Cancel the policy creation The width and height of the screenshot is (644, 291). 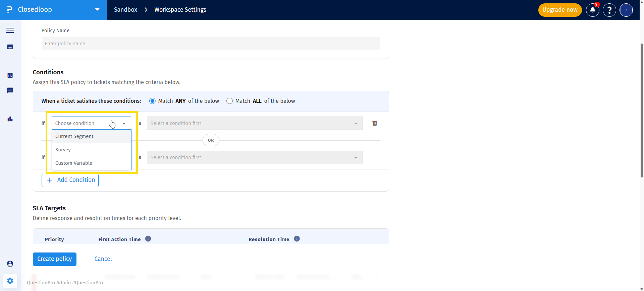pos(103,259)
